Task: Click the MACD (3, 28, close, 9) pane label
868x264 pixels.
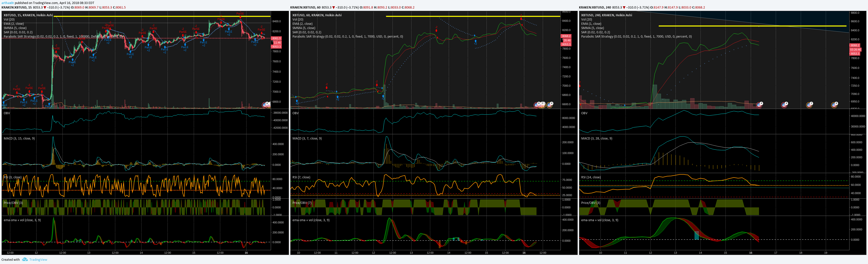Action: coord(597,139)
